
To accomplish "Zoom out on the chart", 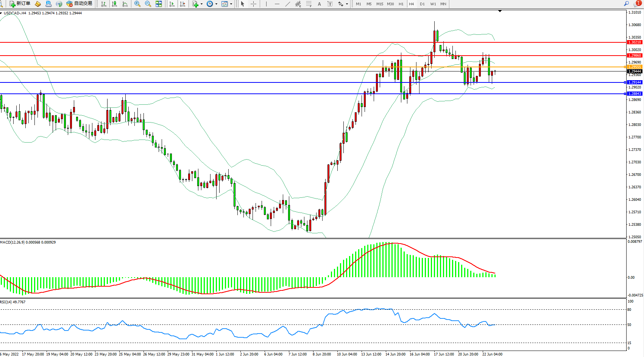I will point(148,4).
